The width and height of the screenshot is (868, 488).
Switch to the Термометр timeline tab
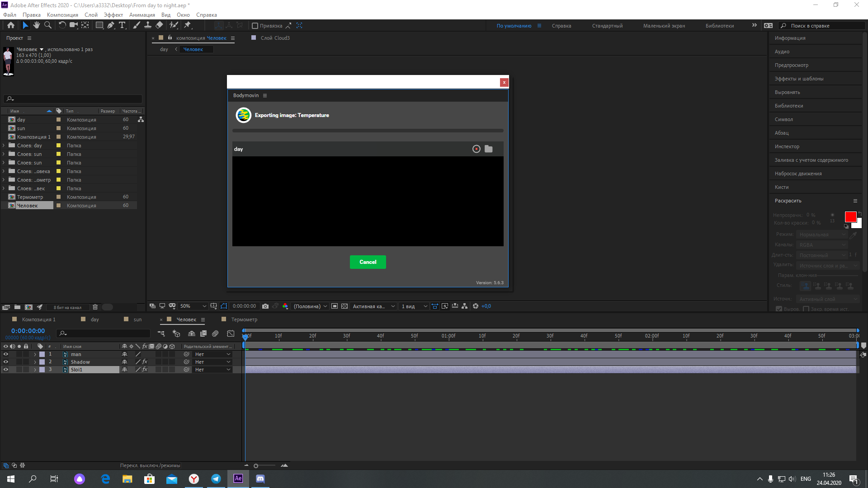pos(244,319)
